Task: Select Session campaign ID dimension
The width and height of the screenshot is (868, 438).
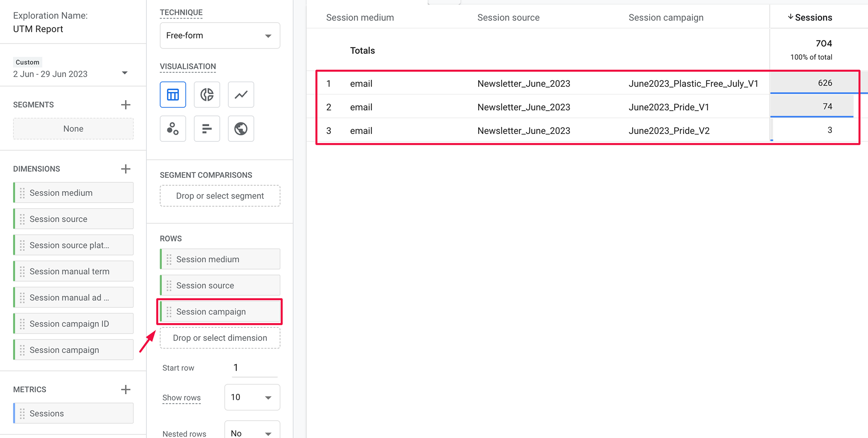Action: coord(73,324)
